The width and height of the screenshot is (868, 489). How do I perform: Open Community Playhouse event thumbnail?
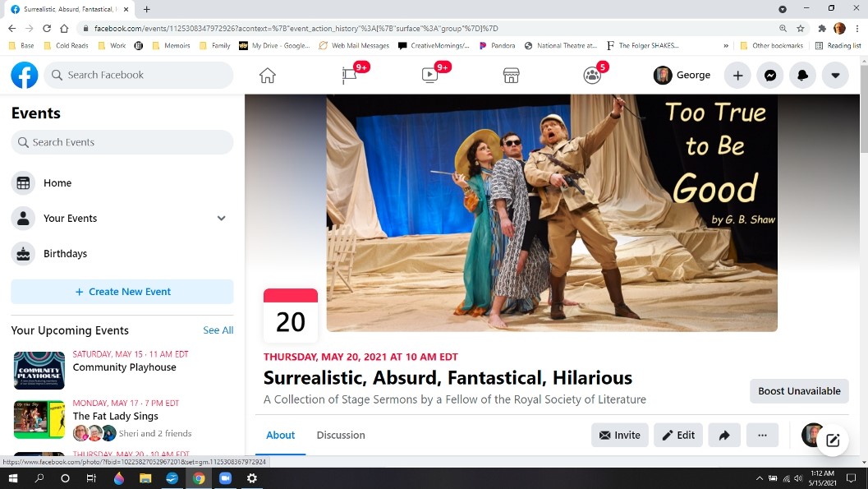click(x=39, y=371)
